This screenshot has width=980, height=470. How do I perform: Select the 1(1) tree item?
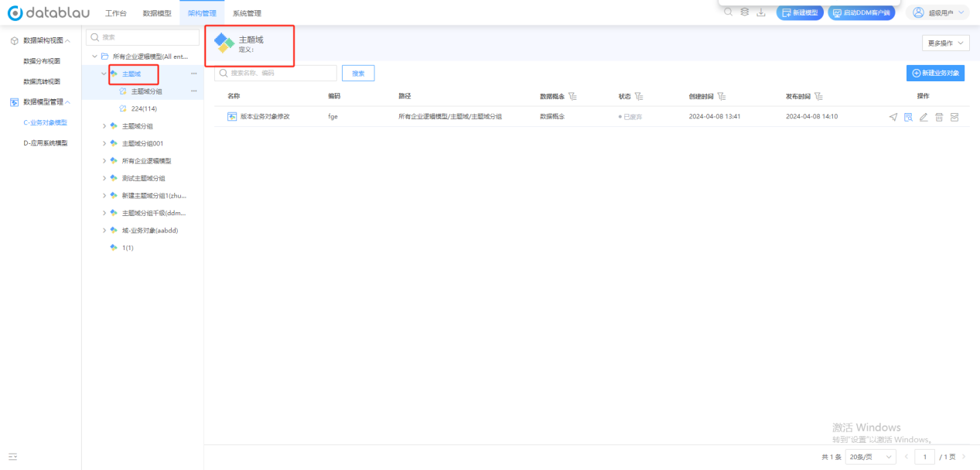[128, 248]
